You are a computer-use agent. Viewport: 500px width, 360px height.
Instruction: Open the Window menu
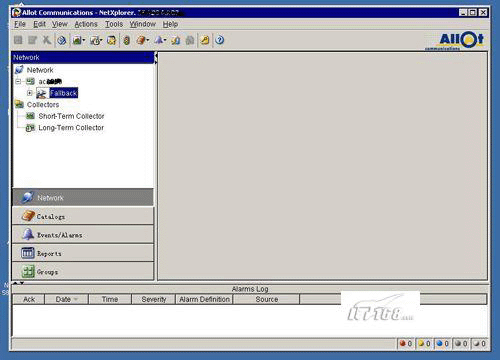pyautogui.click(x=143, y=24)
